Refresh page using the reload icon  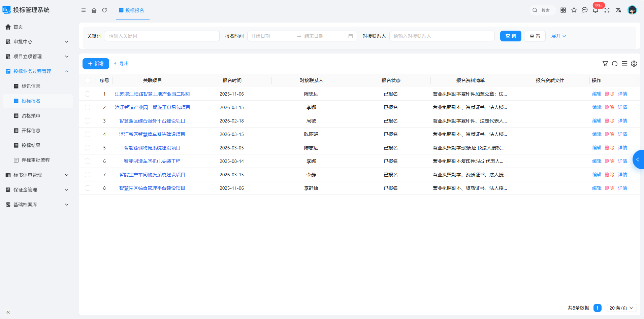(104, 10)
